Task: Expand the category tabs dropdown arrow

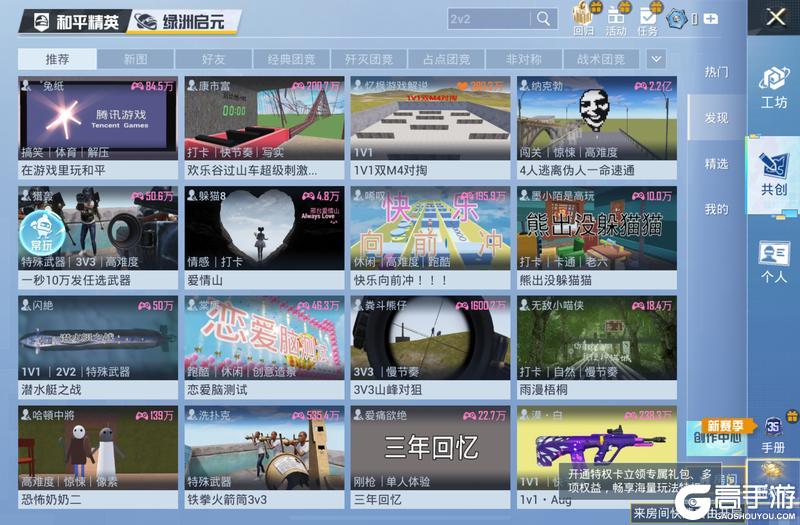Action: coord(656,59)
